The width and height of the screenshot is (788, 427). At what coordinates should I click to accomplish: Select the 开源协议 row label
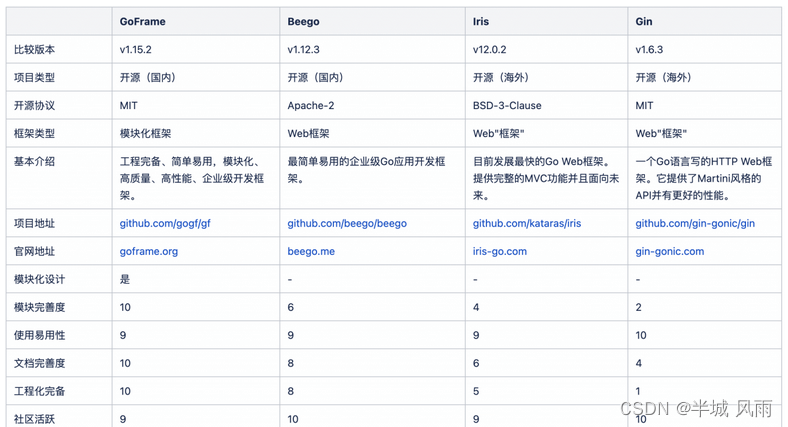tap(34, 105)
